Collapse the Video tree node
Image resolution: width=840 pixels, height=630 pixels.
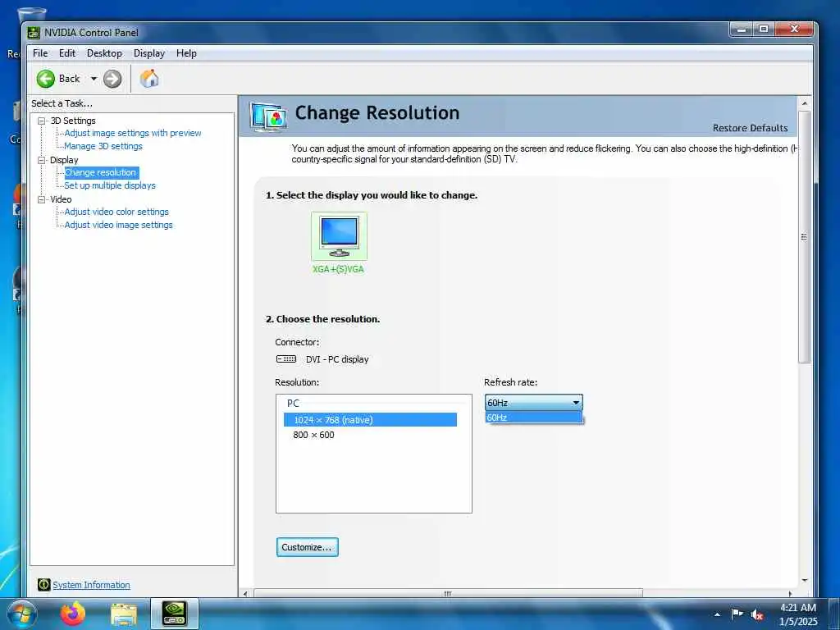tap(41, 199)
